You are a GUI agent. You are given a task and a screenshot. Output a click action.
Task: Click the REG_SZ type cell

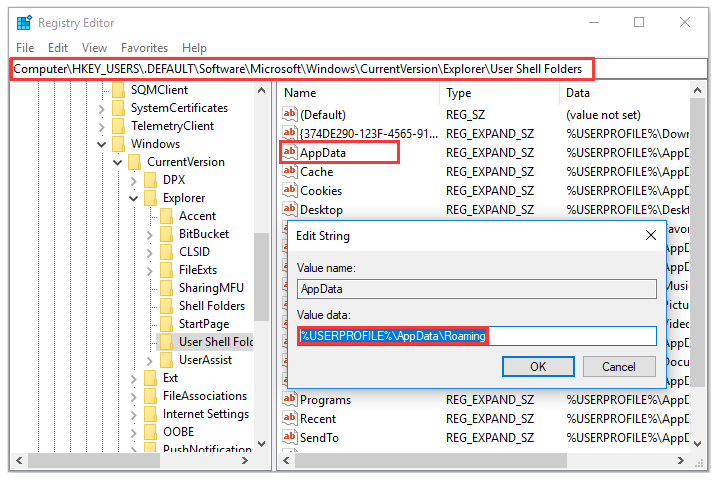click(465, 114)
